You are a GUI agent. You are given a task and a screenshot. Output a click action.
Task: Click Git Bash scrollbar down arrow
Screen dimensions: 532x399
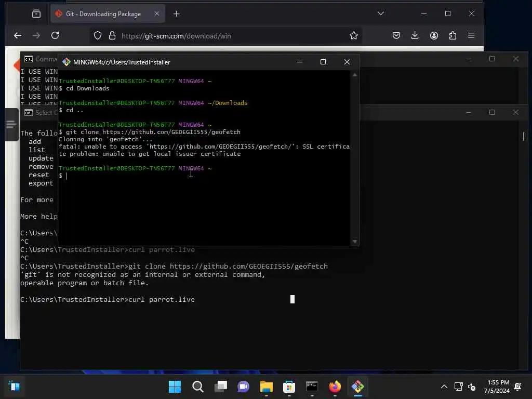coord(355,242)
